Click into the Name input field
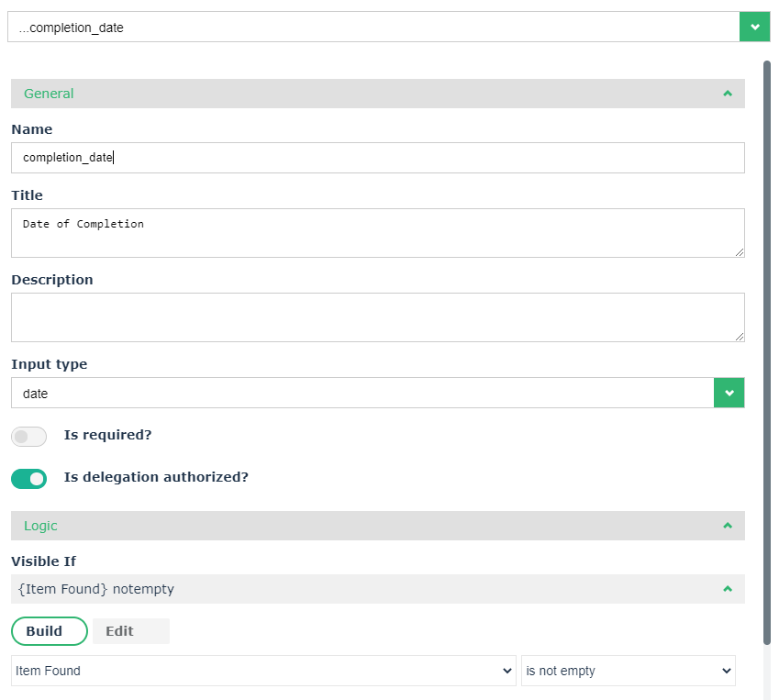The height and width of the screenshot is (700, 779). click(x=377, y=158)
